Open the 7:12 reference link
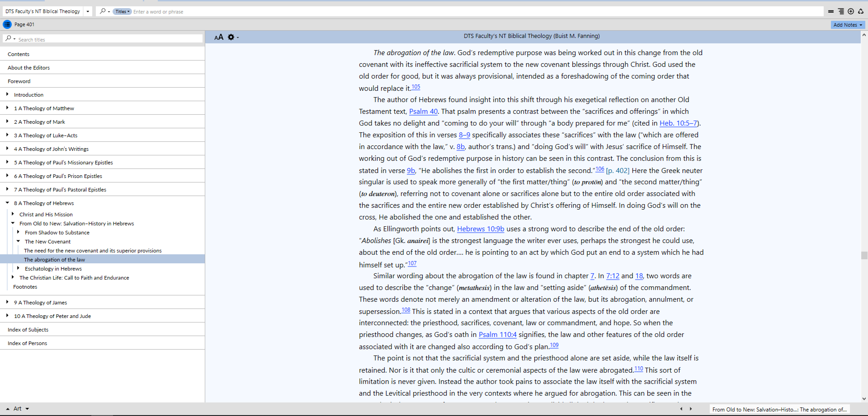This screenshot has height=416, width=868. point(613,276)
